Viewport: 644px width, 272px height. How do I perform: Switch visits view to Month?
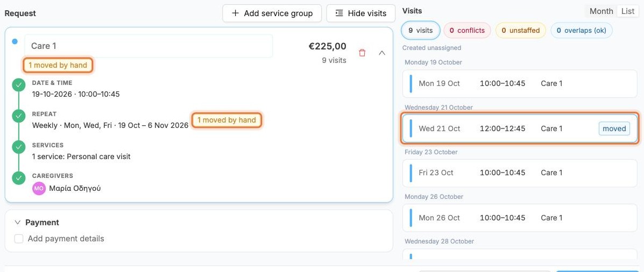[601, 11]
